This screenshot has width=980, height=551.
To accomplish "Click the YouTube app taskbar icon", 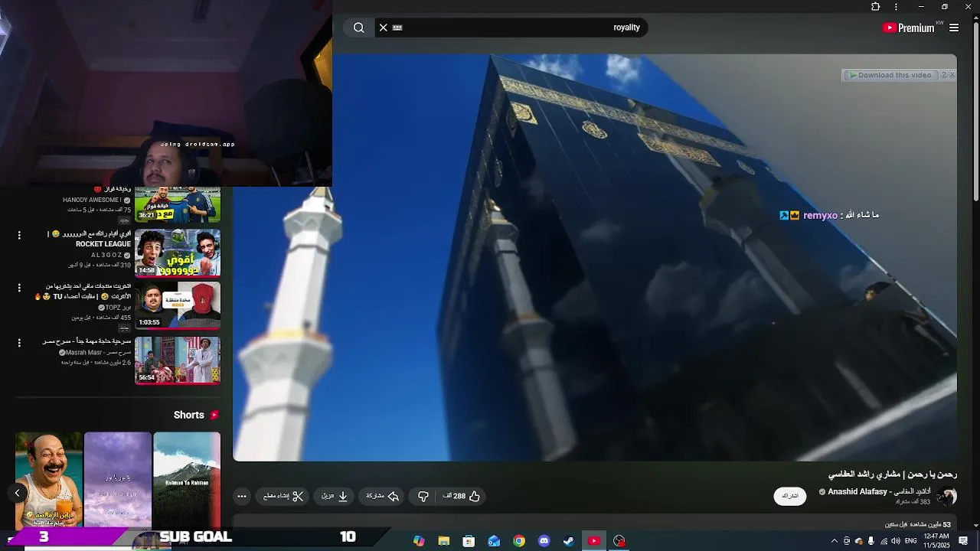I will pyautogui.click(x=594, y=541).
